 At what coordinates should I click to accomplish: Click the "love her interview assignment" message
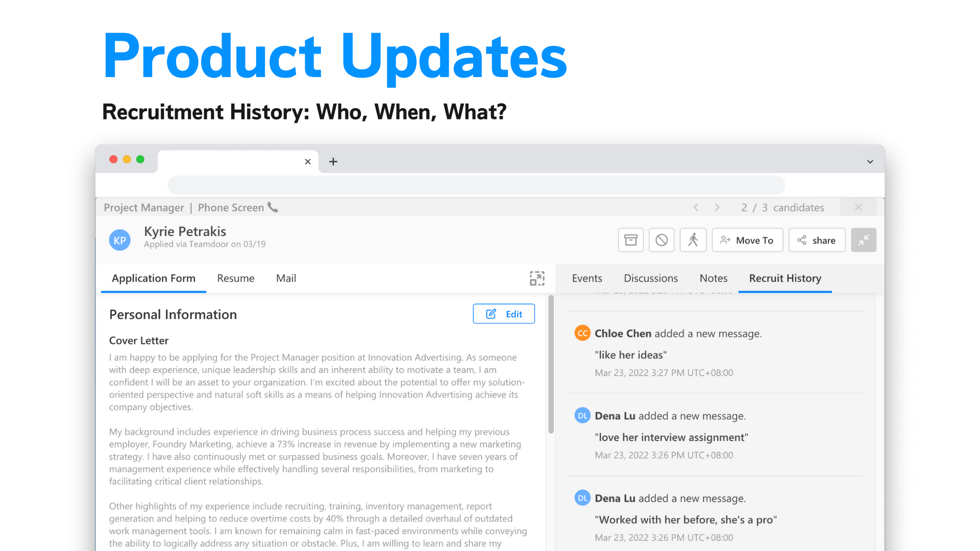[x=671, y=437]
